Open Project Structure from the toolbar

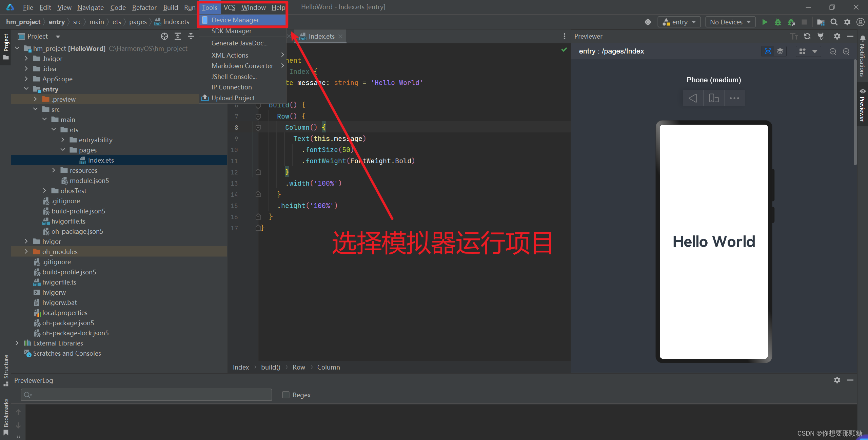(x=821, y=22)
